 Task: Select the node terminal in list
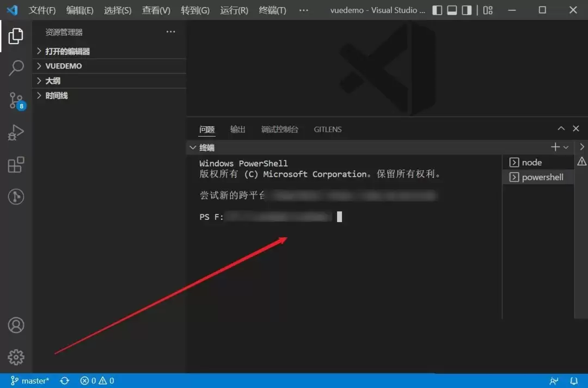point(538,162)
